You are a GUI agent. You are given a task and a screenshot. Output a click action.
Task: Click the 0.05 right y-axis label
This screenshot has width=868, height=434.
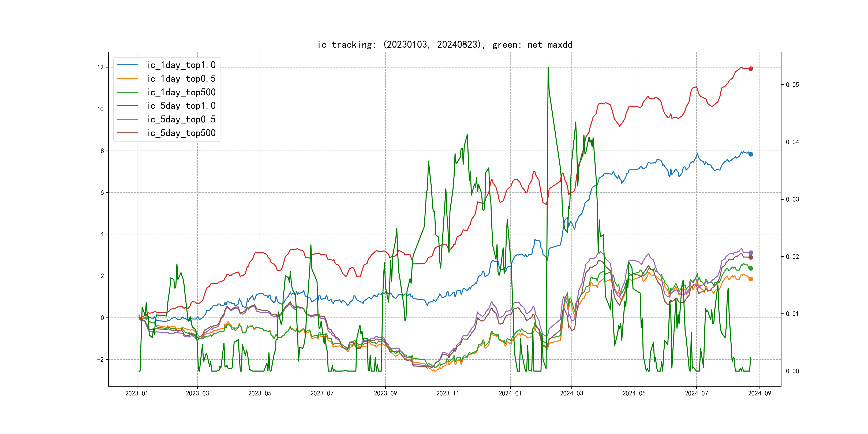point(792,85)
